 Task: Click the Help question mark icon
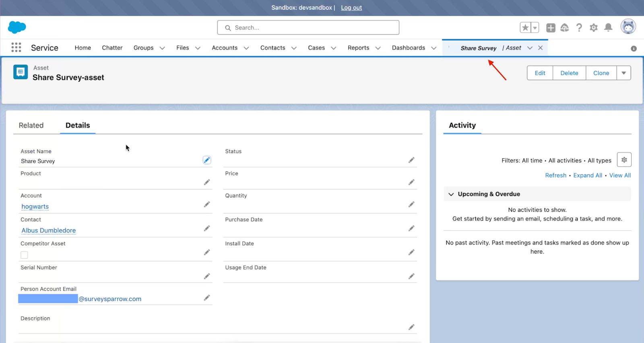click(579, 27)
